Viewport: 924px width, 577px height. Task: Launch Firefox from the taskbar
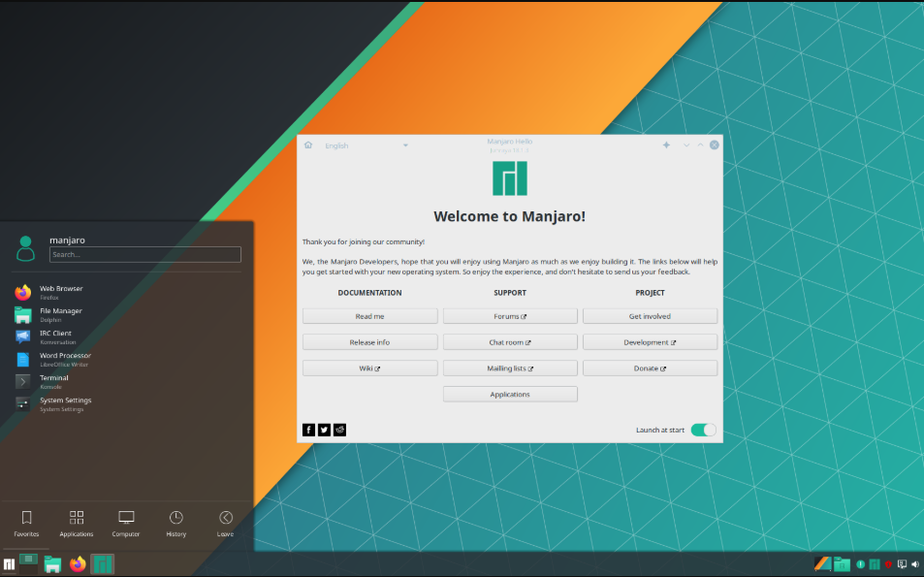(x=78, y=564)
